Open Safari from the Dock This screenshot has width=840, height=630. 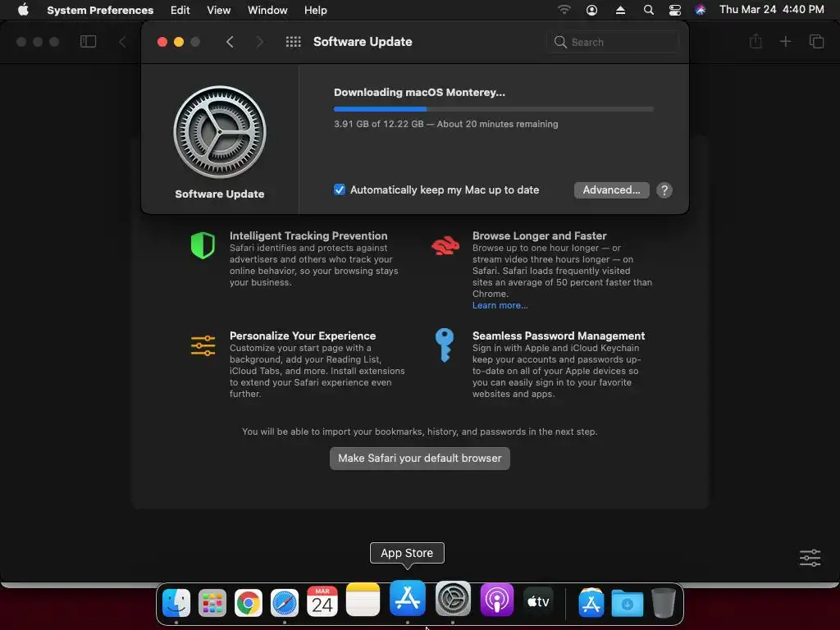284,603
